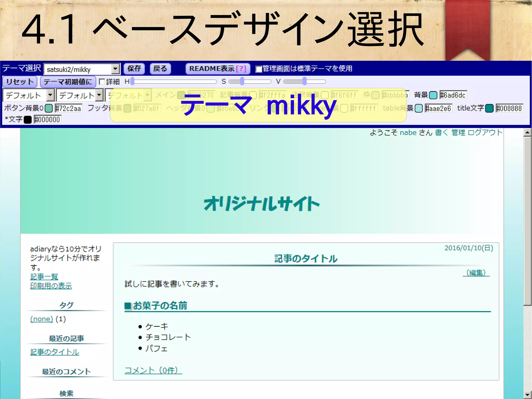The image size is (532, 399).
Task: Click the ログアウト link
Action: coord(485,133)
